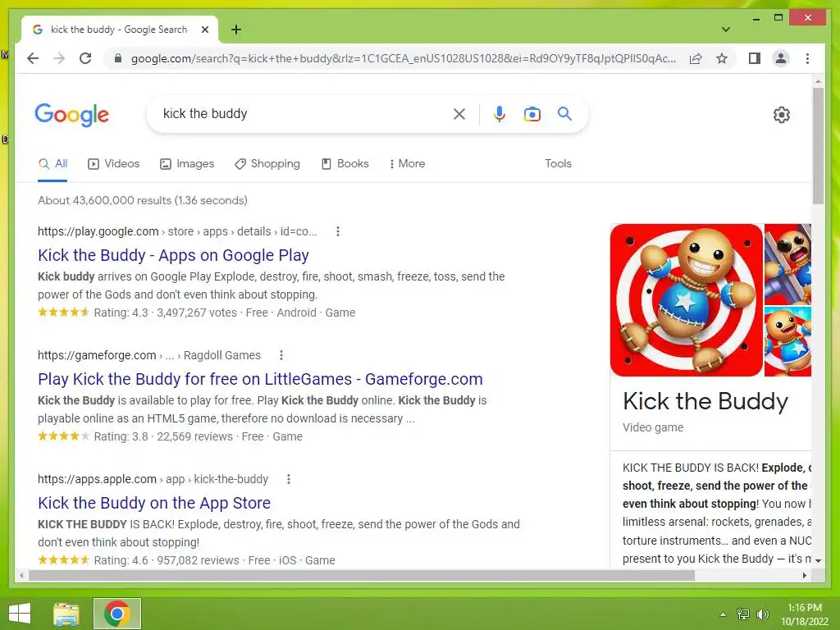Close the 'kick the buddy' tab
The image size is (840, 630).
[x=204, y=30]
